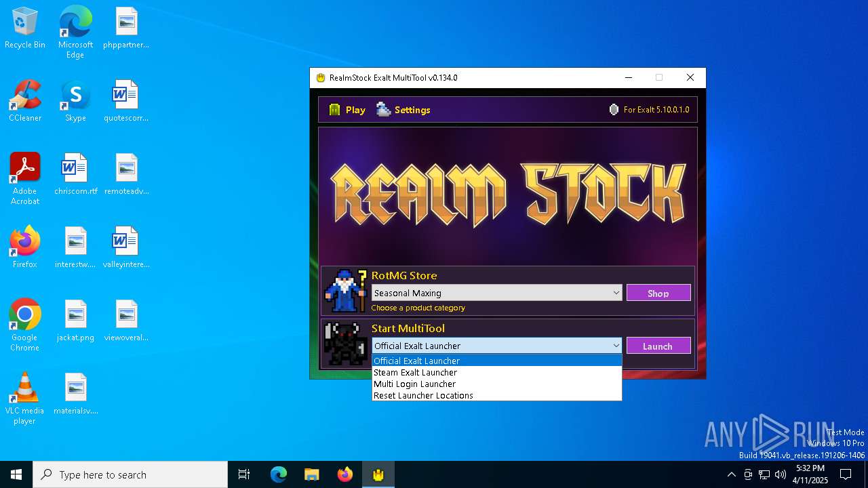Open the Recycle Bin desktop icon
Image resolution: width=868 pixels, height=488 pixels.
tap(25, 28)
